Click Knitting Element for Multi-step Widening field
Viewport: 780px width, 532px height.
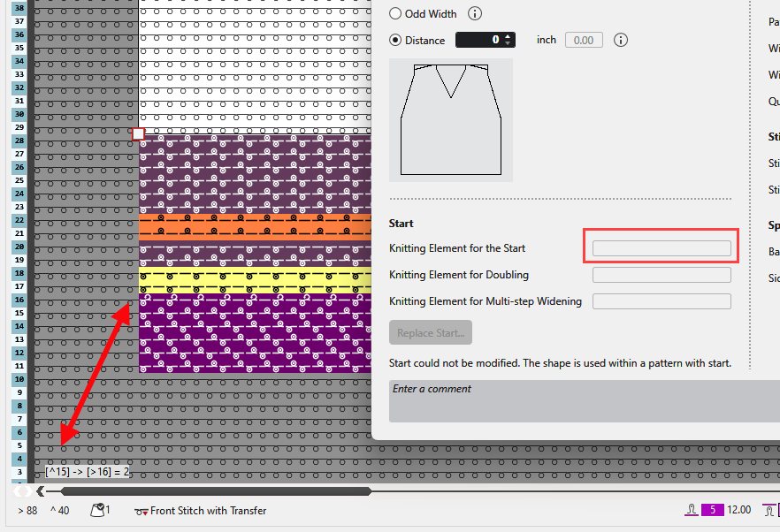661,301
